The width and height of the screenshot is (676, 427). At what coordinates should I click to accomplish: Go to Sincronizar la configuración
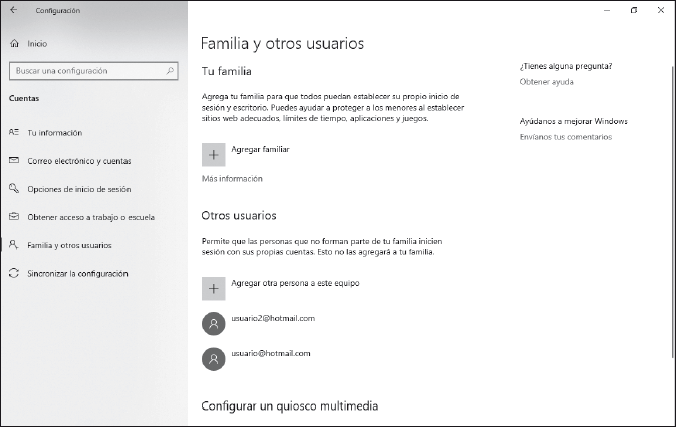pyautogui.click(x=77, y=273)
